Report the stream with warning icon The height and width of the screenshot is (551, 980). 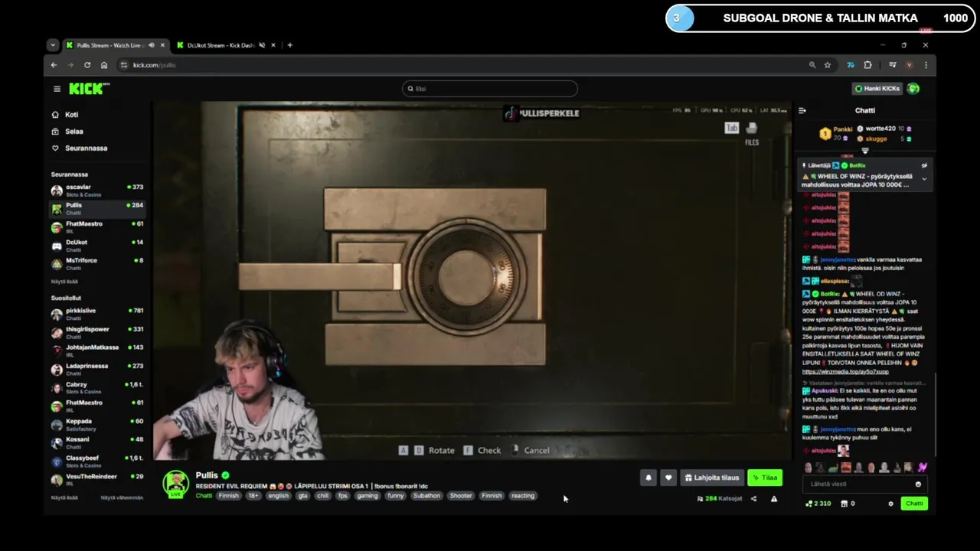(x=774, y=499)
